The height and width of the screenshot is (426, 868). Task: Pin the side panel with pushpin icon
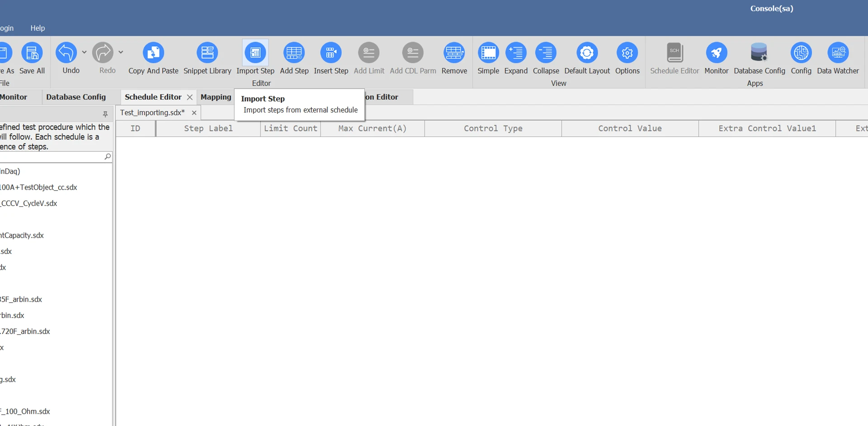coord(105,114)
